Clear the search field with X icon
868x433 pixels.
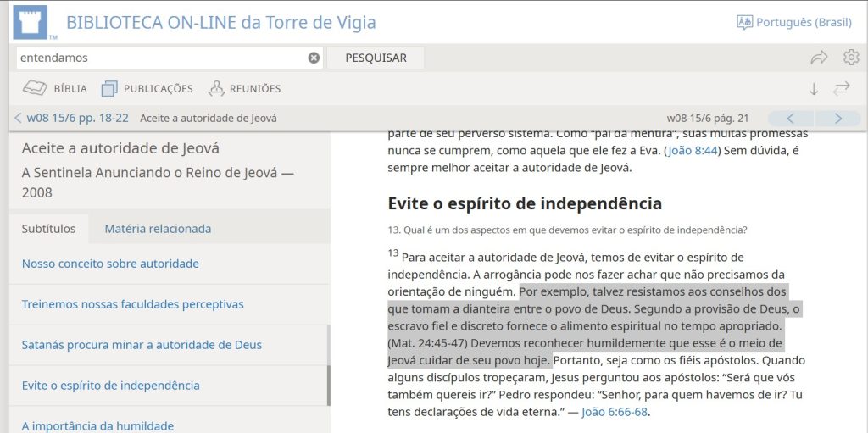(314, 58)
